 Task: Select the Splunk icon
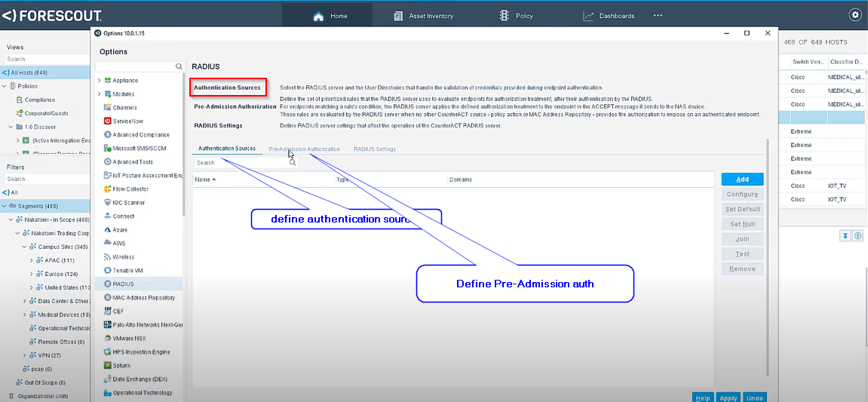pyautogui.click(x=107, y=366)
